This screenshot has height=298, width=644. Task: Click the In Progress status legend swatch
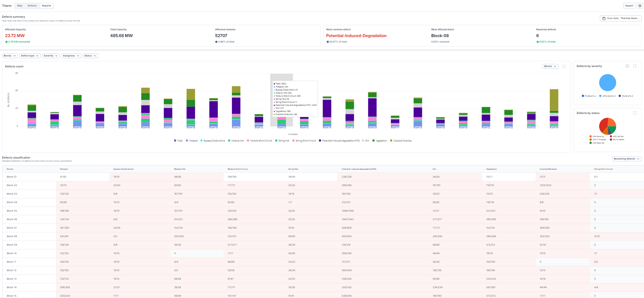click(591, 139)
